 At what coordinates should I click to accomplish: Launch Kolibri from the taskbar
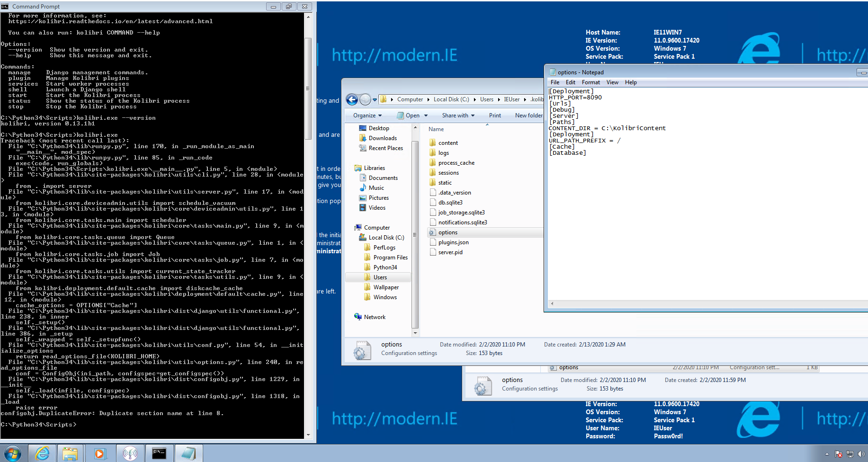click(x=131, y=453)
